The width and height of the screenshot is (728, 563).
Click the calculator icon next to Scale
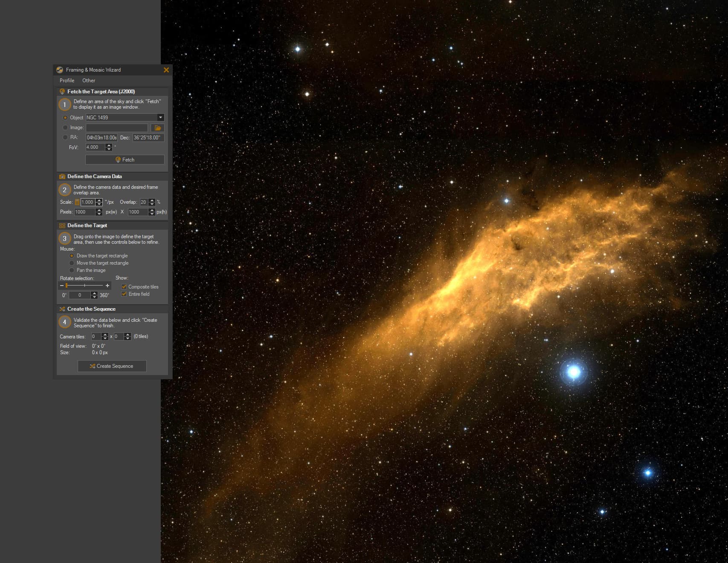(77, 202)
